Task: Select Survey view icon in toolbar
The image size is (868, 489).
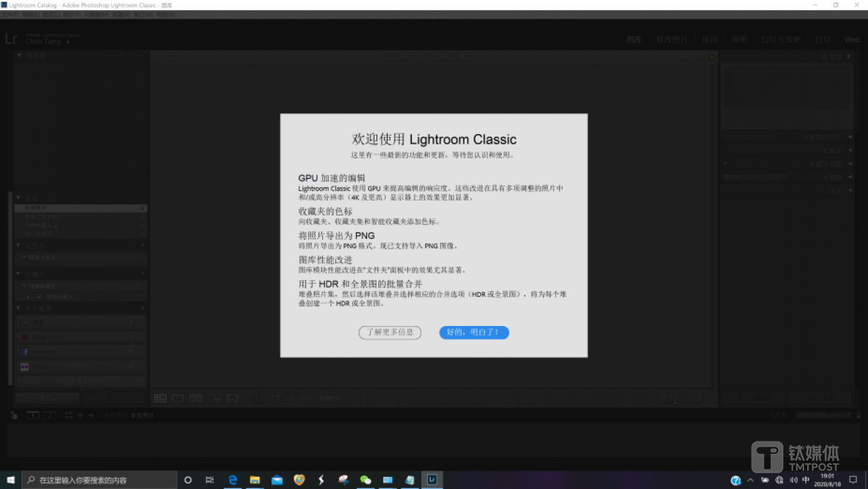Action: 215,398
